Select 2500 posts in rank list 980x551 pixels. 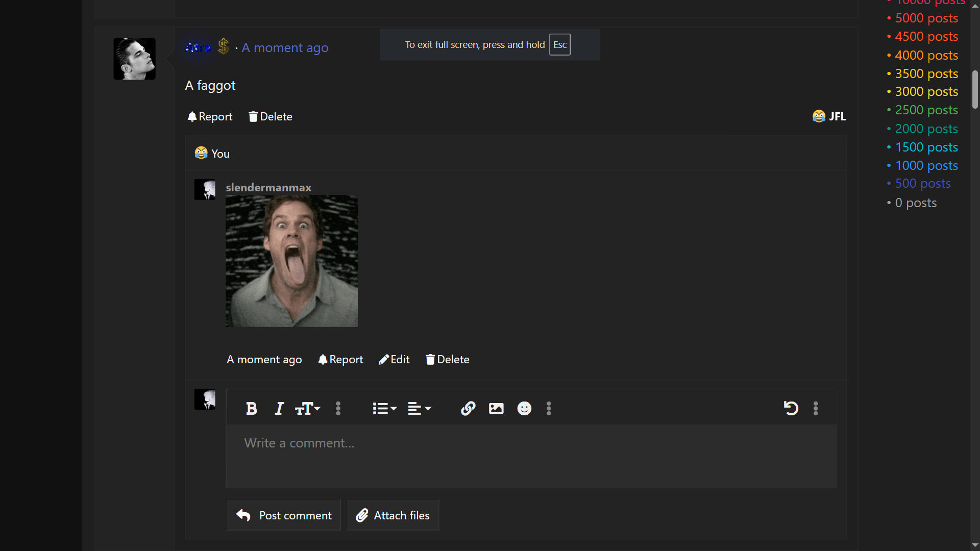926,110
